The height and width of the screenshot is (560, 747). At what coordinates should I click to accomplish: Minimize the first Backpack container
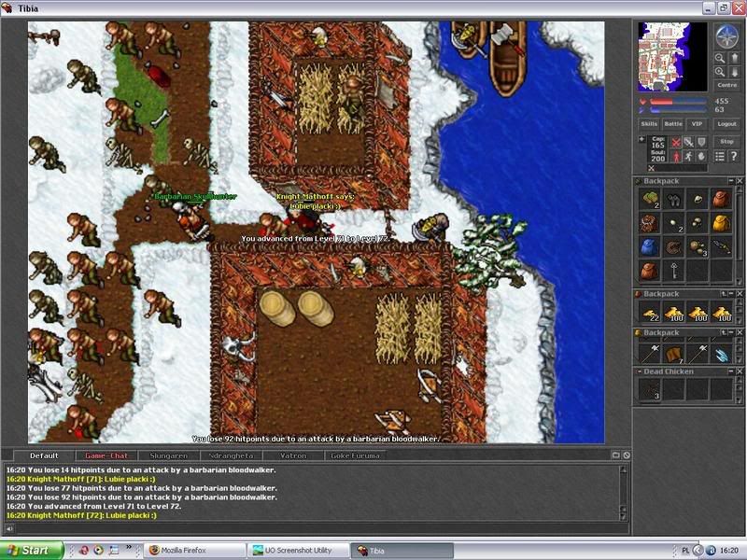pos(731,181)
